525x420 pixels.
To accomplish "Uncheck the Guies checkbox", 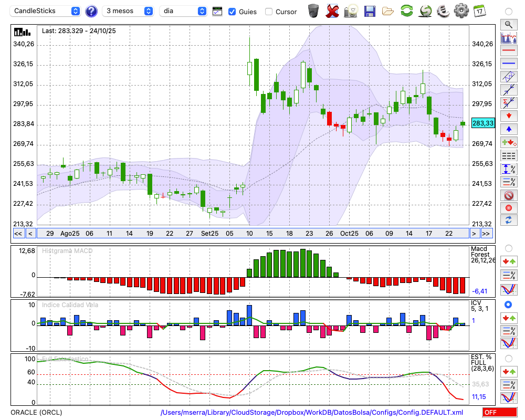I will pos(232,12).
